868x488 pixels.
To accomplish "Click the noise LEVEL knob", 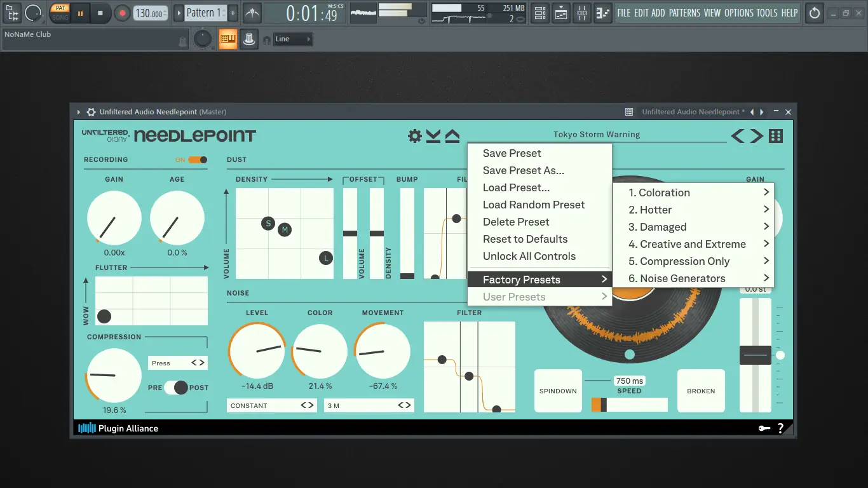I will (257, 350).
